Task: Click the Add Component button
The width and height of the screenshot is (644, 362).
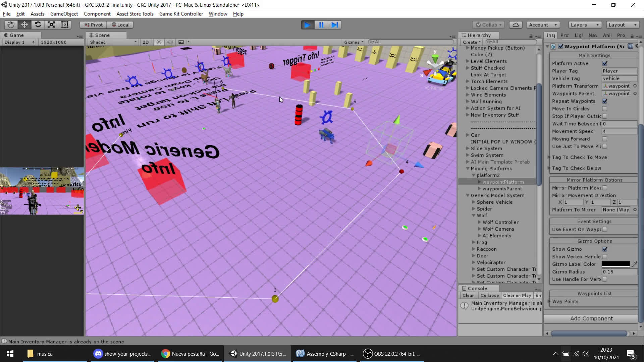Action: pos(591,318)
